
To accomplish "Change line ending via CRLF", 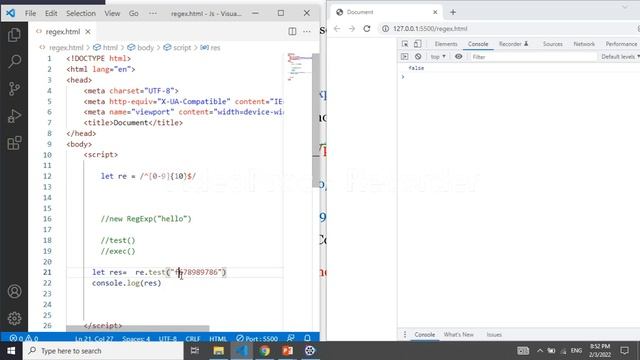I will click(193, 339).
